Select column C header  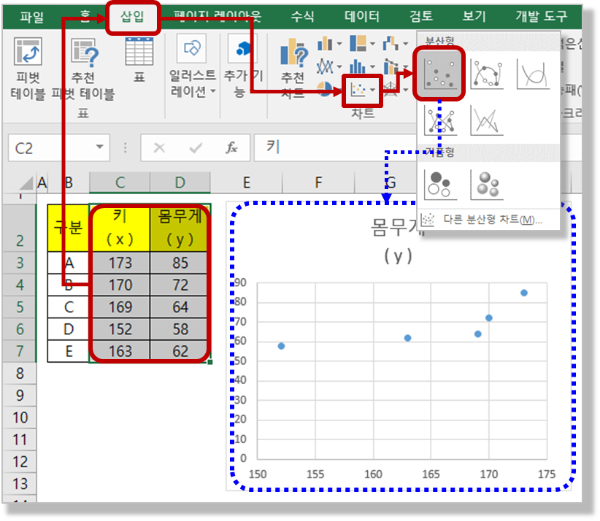[120, 182]
